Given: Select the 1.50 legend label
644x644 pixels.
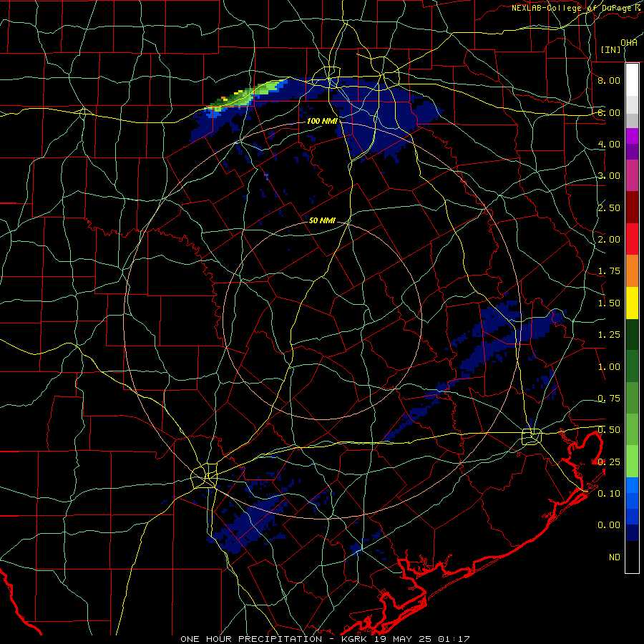Looking at the screenshot, I should click(609, 303).
